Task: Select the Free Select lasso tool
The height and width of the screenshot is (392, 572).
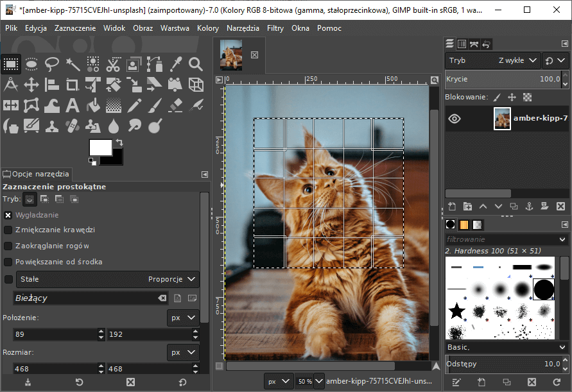Action: coord(52,64)
